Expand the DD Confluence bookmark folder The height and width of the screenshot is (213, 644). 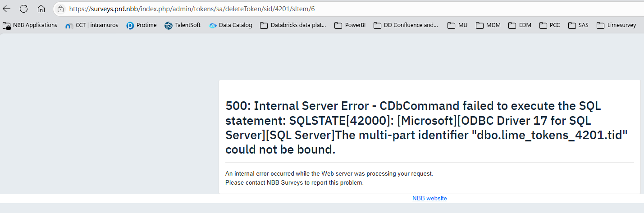[x=406, y=25]
